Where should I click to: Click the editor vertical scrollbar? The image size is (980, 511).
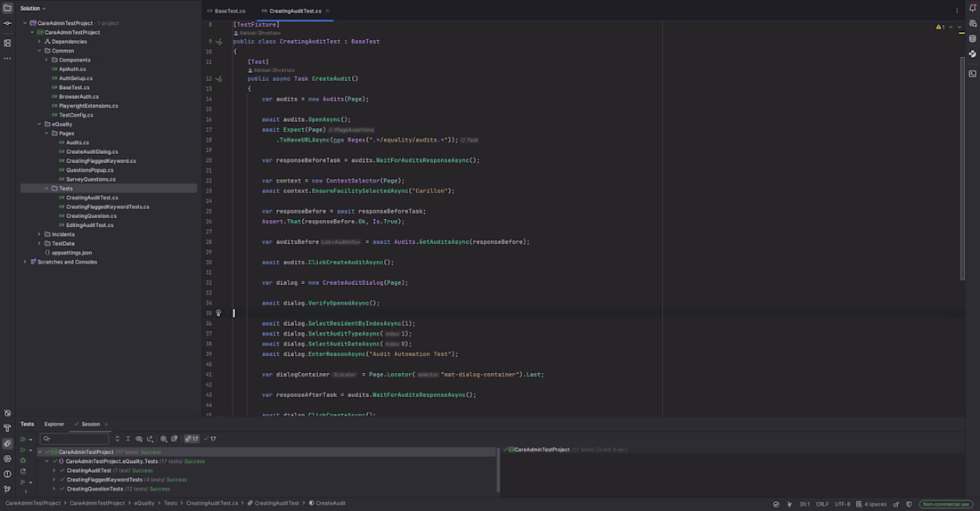(x=962, y=168)
